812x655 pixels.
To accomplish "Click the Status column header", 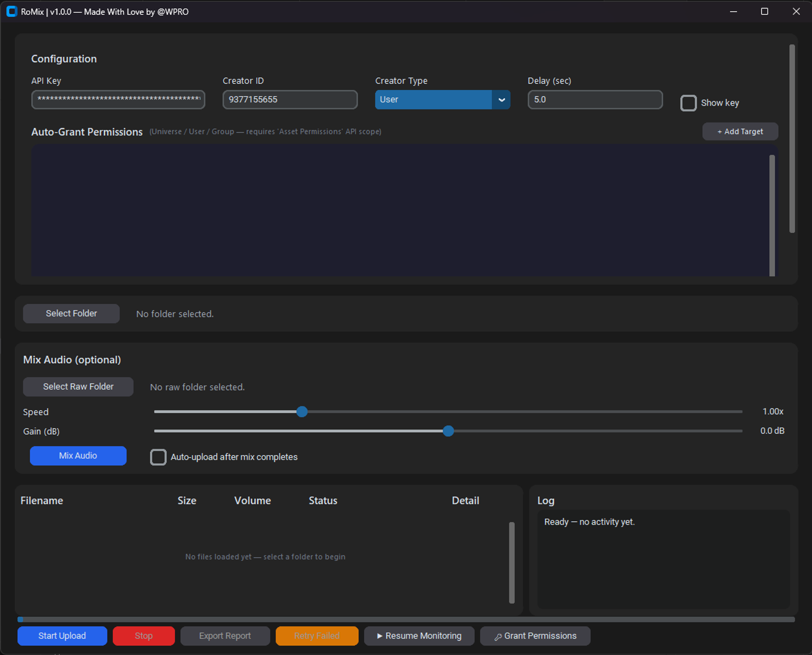I will click(x=323, y=501).
